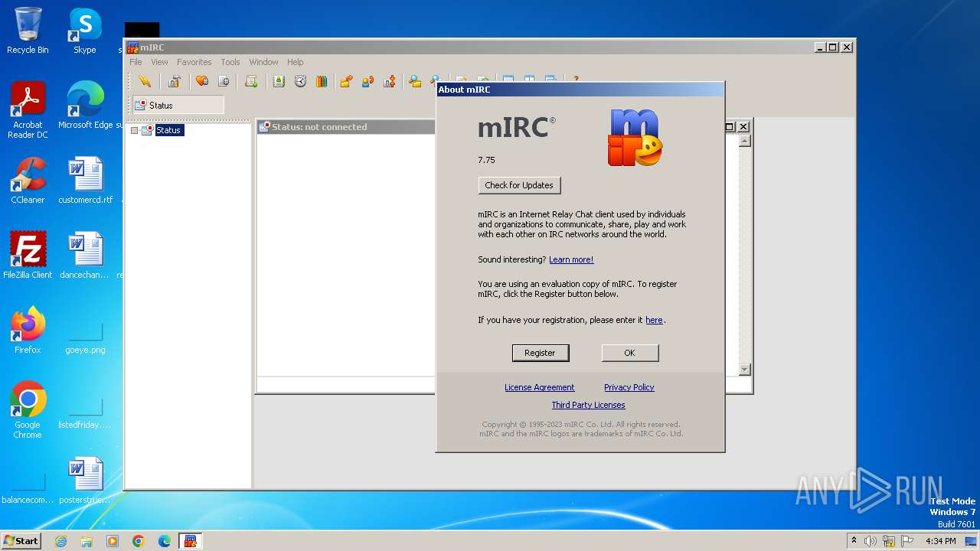Open the Favorites menu
Viewport: 980px width, 551px height.
pyautogui.click(x=194, y=62)
